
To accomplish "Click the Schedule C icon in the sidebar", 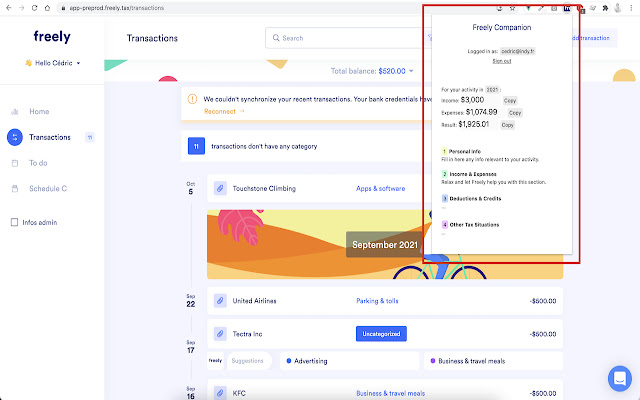I will coord(15,189).
